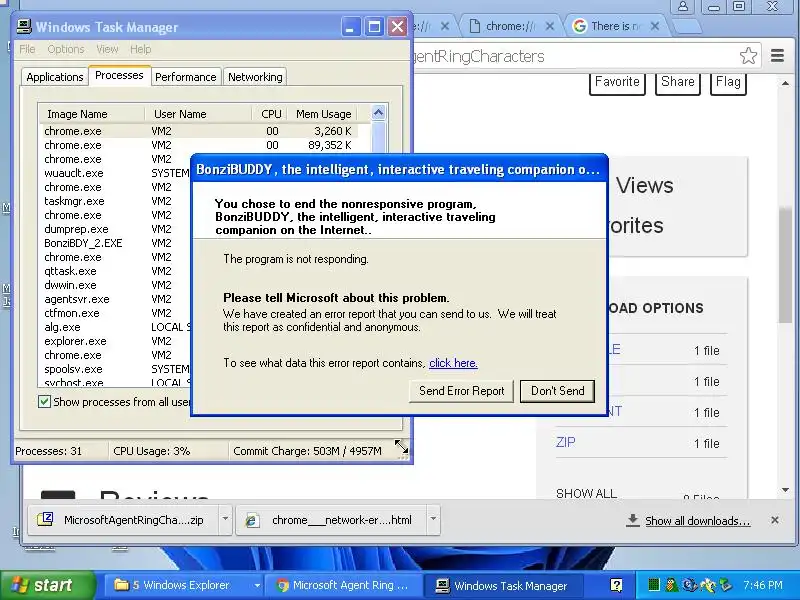Close the chrome:// tab with page icon

[549, 26]
